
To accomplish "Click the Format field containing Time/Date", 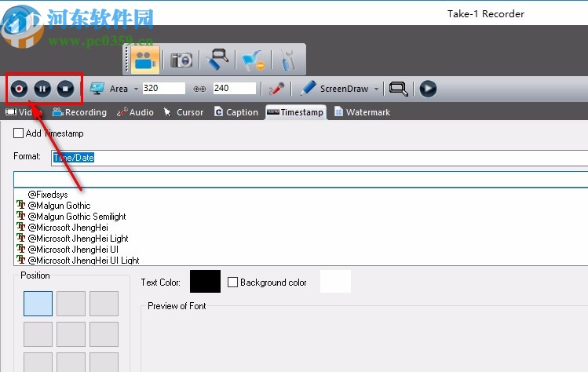I will (320, 158).
